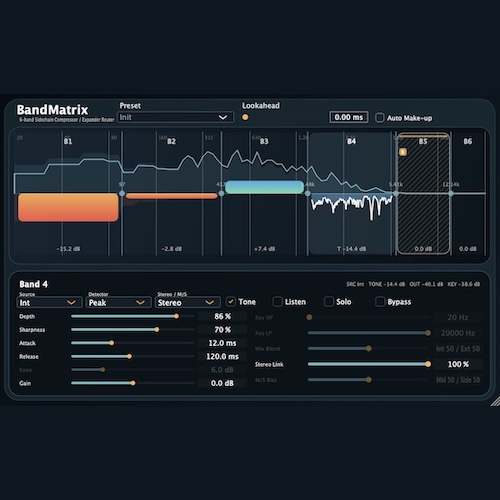Open the Detector dropdown set to Peak

click(119, 303)
